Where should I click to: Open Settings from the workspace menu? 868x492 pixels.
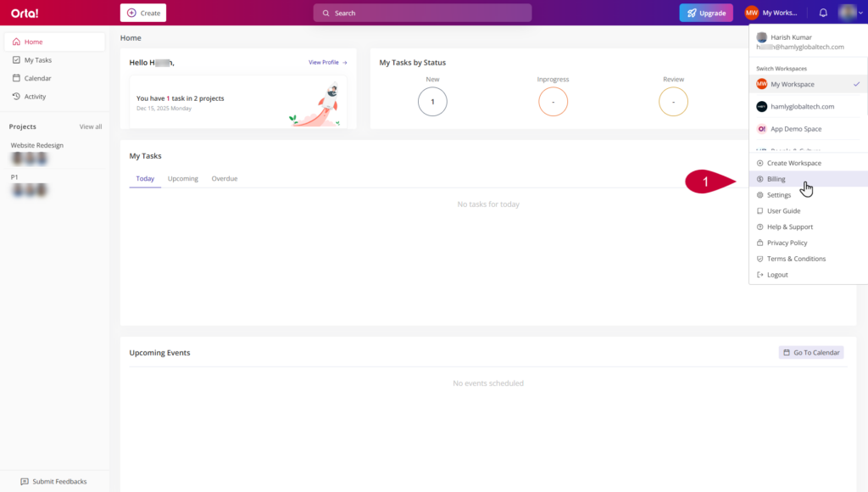point(778,195)
